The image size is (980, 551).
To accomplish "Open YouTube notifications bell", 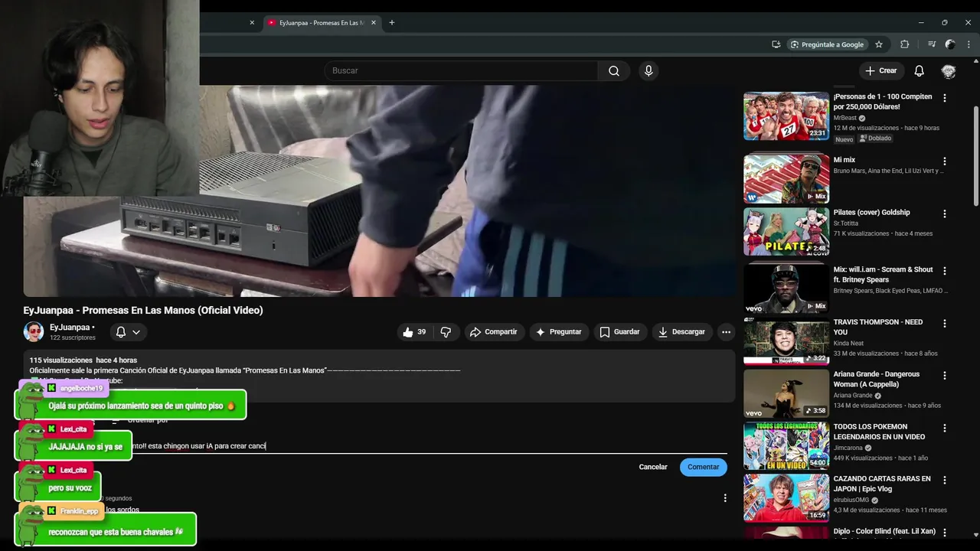I will 919,70.
